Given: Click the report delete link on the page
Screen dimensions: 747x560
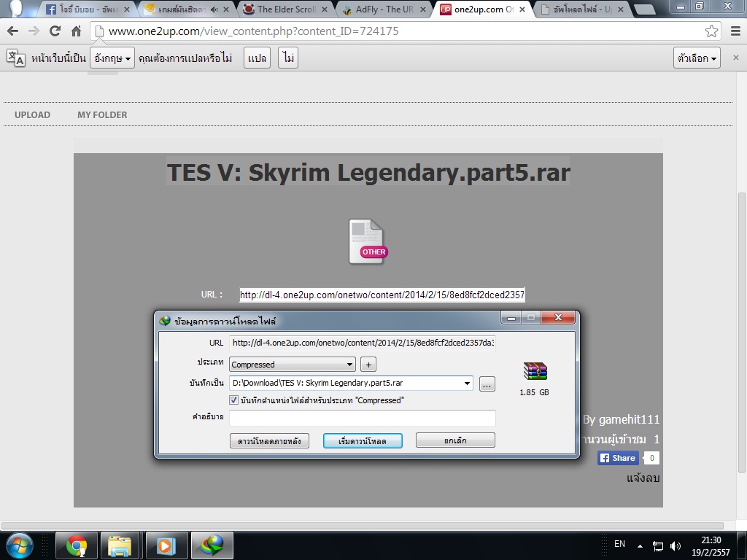Looking at the screenshot, I should click(x=643, y=478).
